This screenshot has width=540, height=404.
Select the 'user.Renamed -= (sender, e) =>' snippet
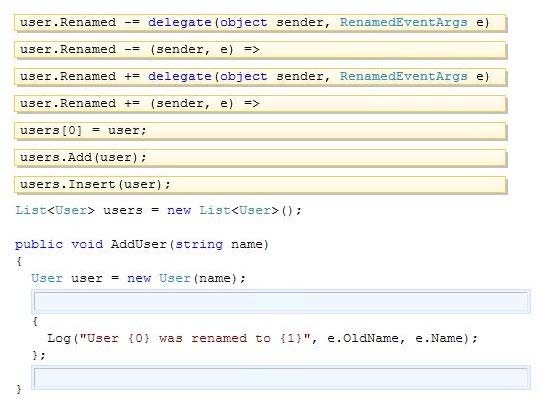(260, 50)
